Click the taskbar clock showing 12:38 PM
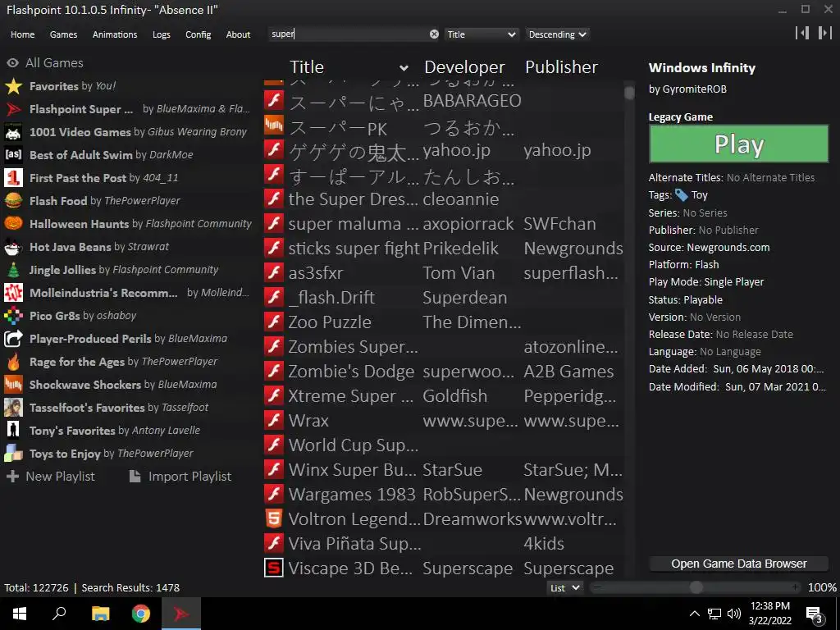Screen dimensions: 840x630 pyautogui.click(x=770, y=614)
